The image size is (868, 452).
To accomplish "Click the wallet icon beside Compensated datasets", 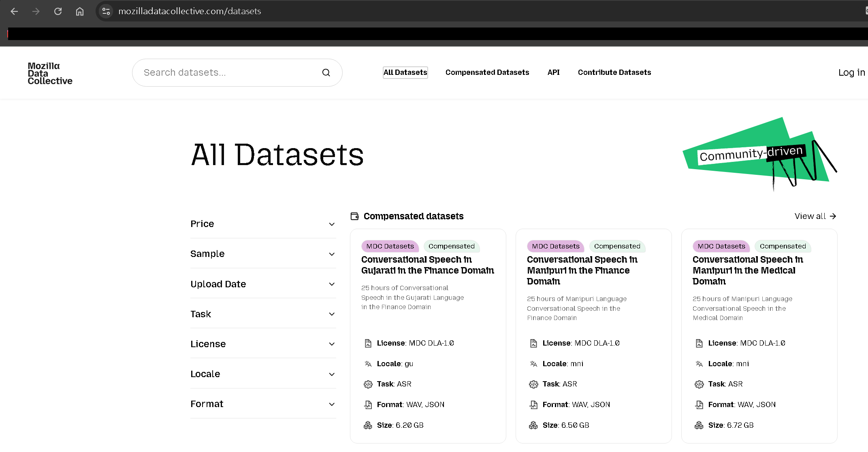I will point(355,216).
